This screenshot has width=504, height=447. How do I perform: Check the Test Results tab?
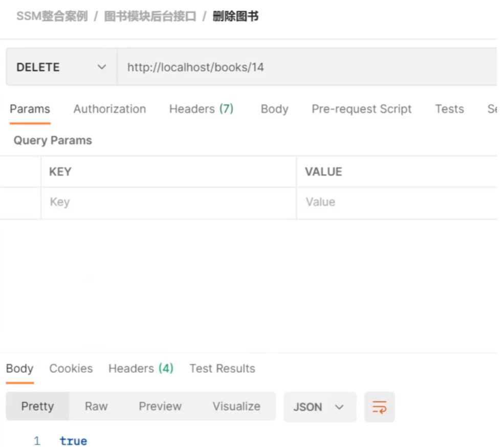222,368
